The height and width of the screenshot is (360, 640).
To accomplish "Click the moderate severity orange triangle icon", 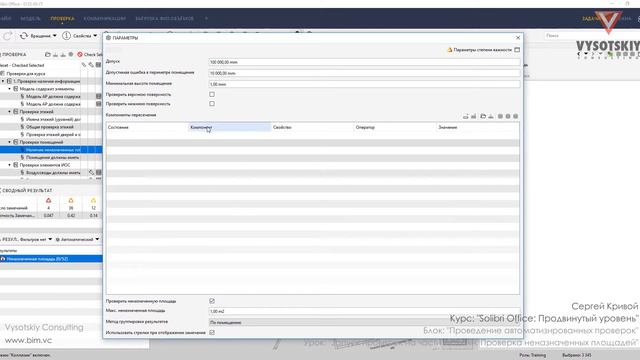I will pos(71,200).
